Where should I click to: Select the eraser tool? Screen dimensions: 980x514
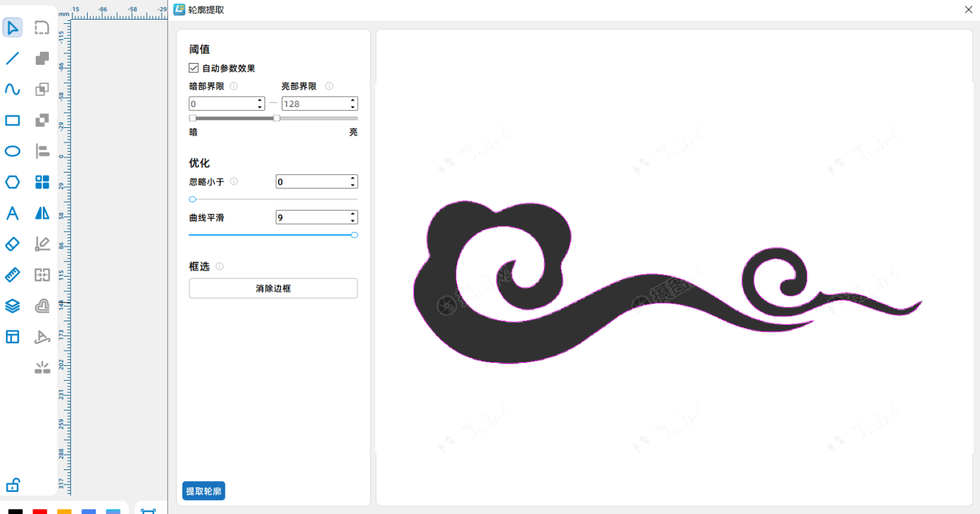(12, 244)
